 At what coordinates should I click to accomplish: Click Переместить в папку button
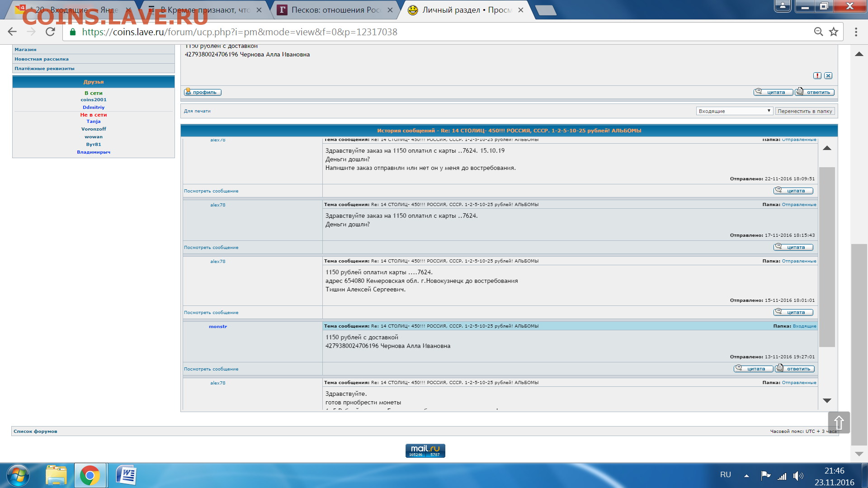[805, 111]
